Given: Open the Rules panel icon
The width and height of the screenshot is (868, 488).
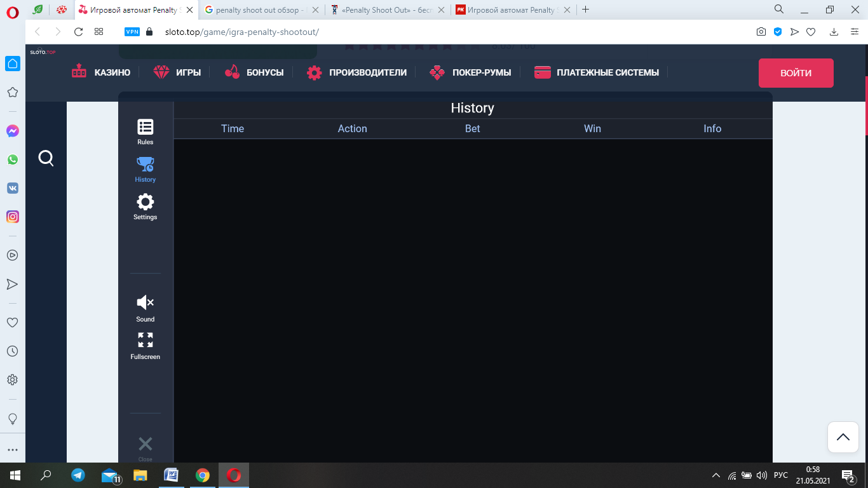Looking at the screenshot, I should pyautogui.click(x=146, y=127).
